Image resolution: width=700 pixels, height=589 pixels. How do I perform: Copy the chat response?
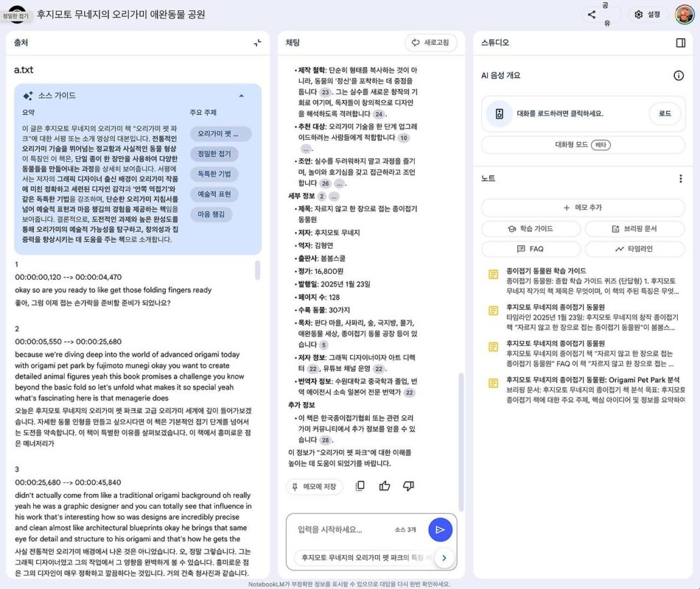pos(360,486)
